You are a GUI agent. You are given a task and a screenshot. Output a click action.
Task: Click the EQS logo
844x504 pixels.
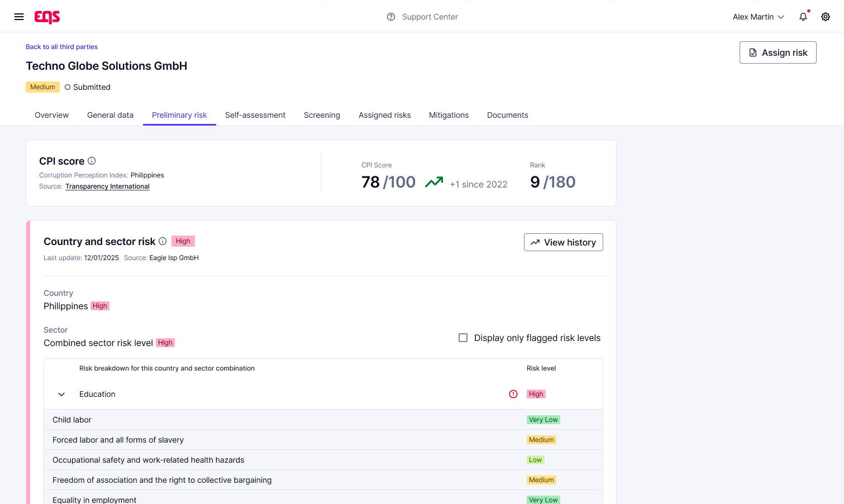click(47, 17)
